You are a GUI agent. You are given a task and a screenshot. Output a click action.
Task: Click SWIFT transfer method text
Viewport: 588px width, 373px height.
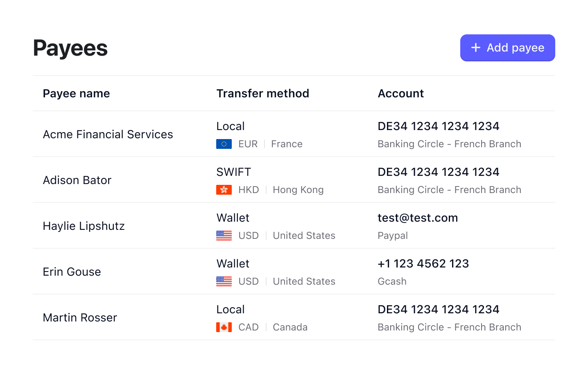coord(233,172)
